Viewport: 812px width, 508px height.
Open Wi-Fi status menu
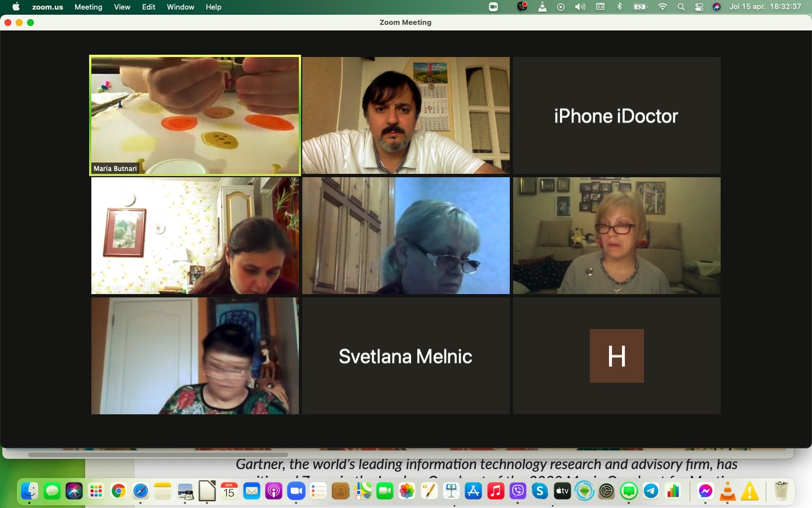pos(663,7)
